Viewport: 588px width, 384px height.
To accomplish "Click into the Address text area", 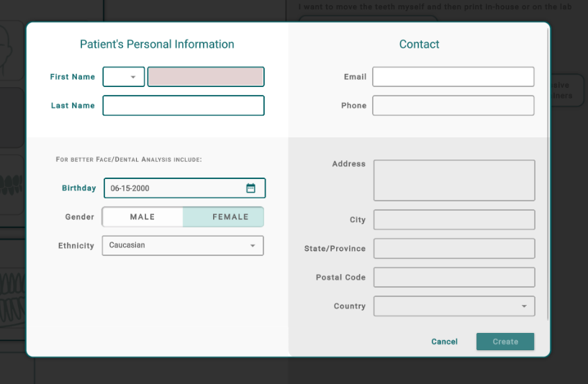I will click(454, 180).
